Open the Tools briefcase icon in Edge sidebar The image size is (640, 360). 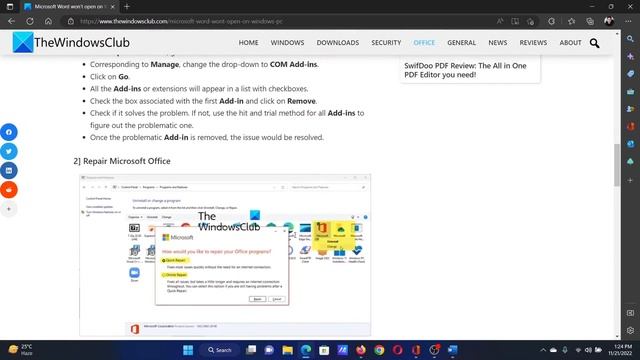pyautogui.click(x=630, y=91)
